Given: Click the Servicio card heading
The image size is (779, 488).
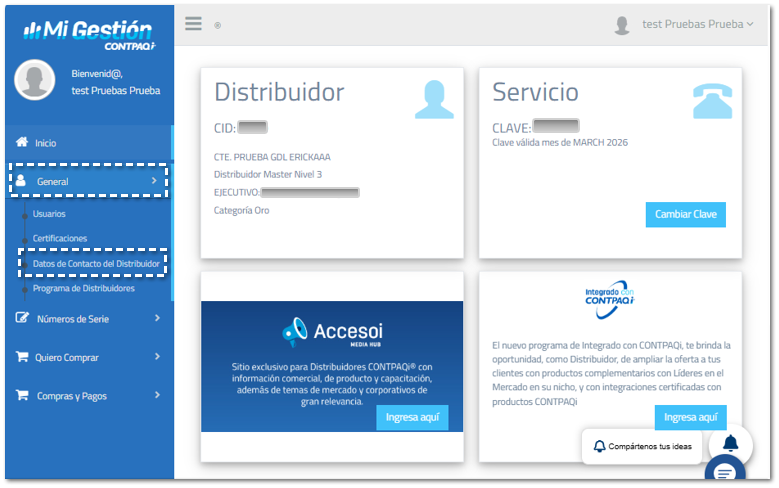Looking at the screenshot, I should coord(535,92).
